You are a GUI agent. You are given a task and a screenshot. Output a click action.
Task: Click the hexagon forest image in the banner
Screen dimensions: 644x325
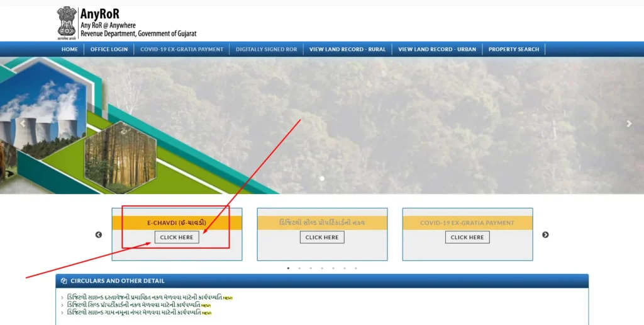pyautogui.click(x=121, y=157)
